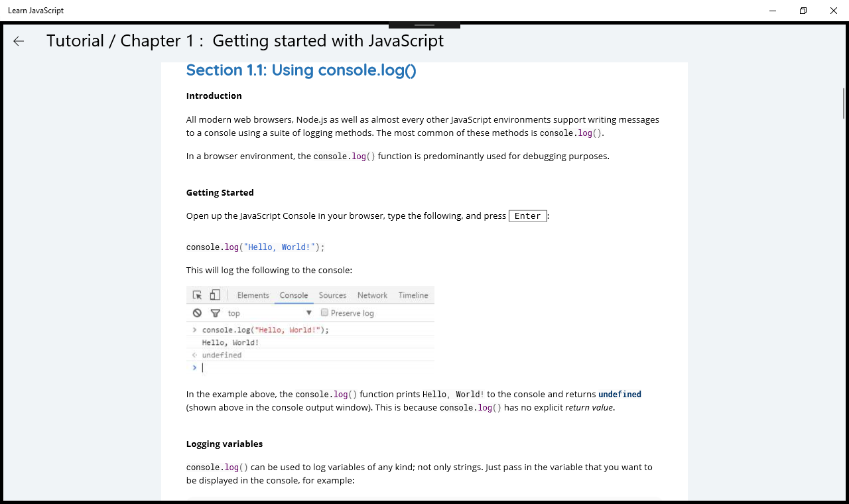Switch to the Sources tab

[x=332, y=295]
